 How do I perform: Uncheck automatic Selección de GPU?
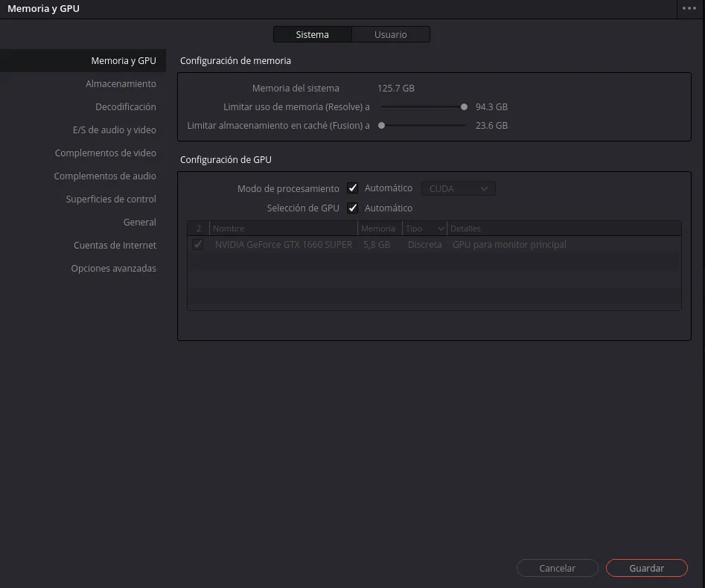[x=353, y=208]
